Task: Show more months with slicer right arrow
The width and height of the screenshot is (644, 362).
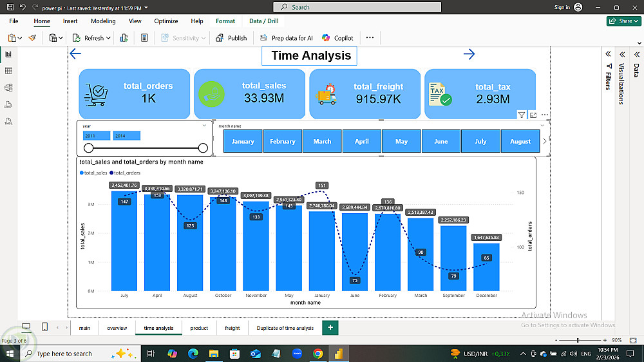Action: click(545, 141)
